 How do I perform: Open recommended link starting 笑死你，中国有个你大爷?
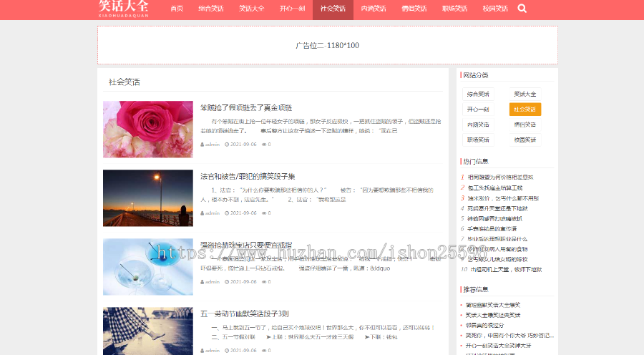509,335
